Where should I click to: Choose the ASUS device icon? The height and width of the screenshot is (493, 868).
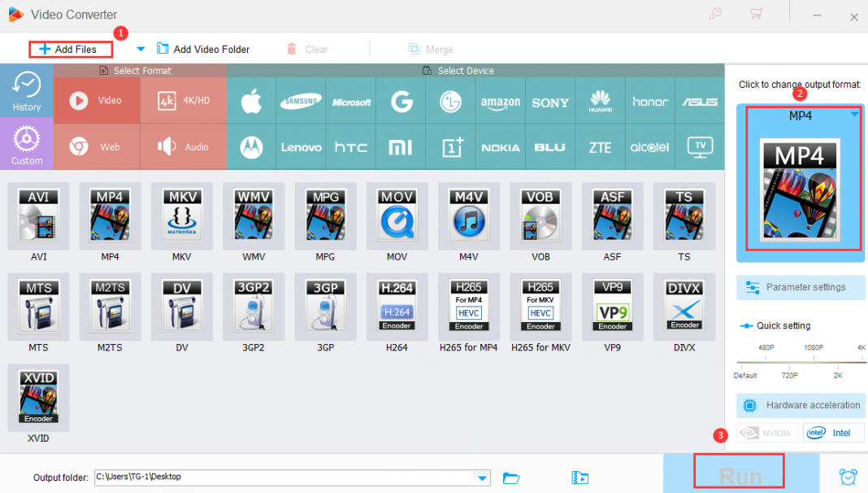click(x=700, y=101)
